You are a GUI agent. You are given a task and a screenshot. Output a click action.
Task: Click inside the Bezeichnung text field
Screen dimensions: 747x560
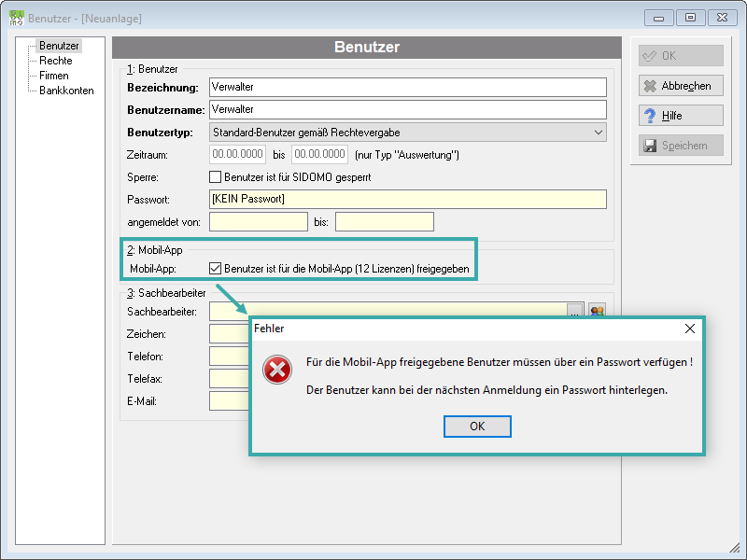408,87
